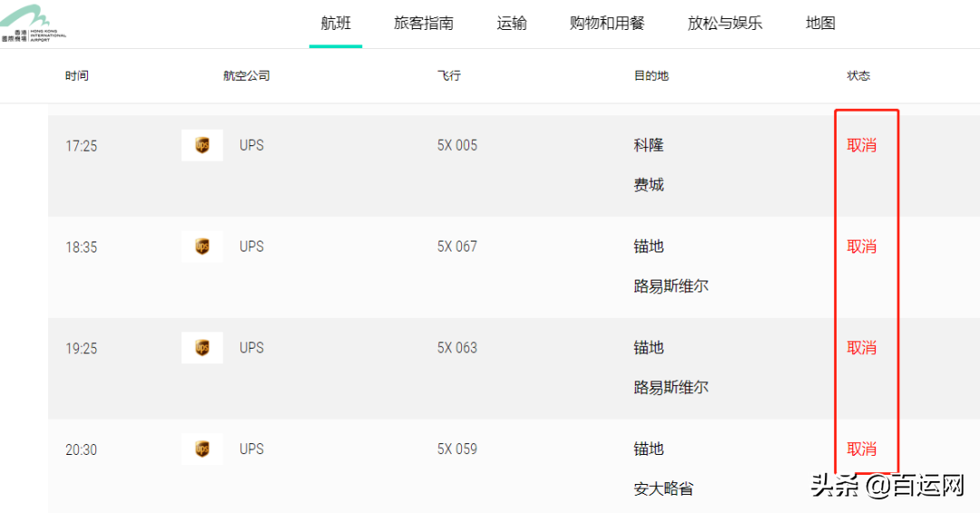Click 取消 status for 18:35 flight
Image resolution: width=980 pixels, height=513 pixels.
862,247
